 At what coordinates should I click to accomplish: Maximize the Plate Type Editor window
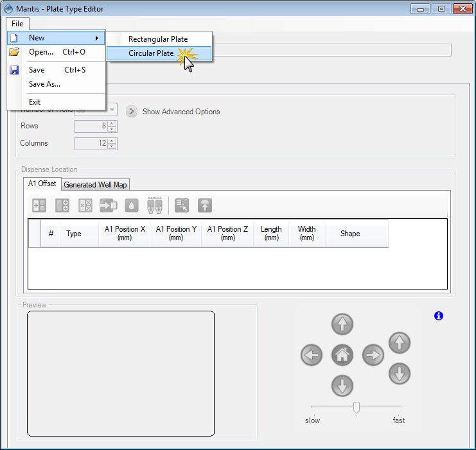pos(441,9)
